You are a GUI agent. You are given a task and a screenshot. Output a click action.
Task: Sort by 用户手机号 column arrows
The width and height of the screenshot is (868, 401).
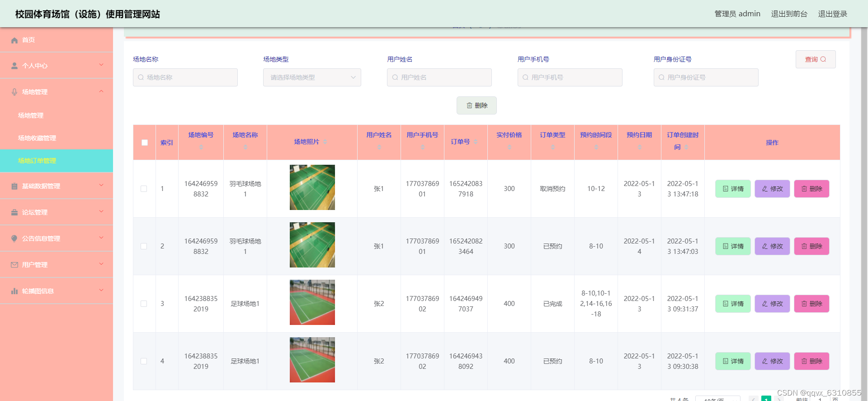pyautogui.click(x=423, y=147)
